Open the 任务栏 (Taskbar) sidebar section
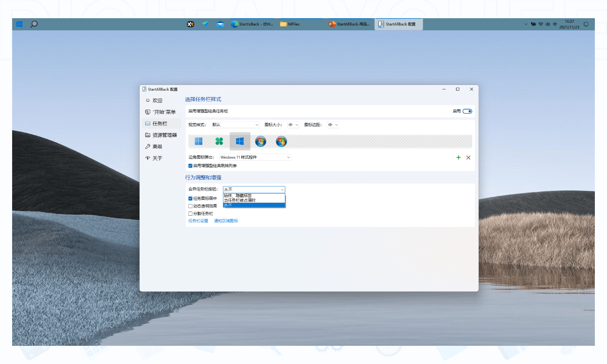Image resolution: width=607 pixels, height=364 pixels. pyautogui.click(x=160, y=123)
